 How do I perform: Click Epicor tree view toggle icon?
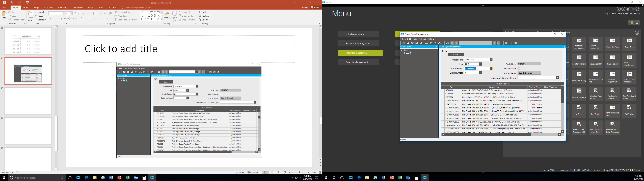pyautogui.click(x=637, y=23)
